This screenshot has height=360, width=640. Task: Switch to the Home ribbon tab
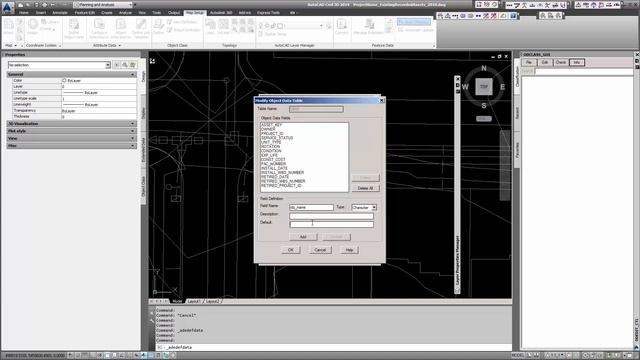[x=24, y=13]
